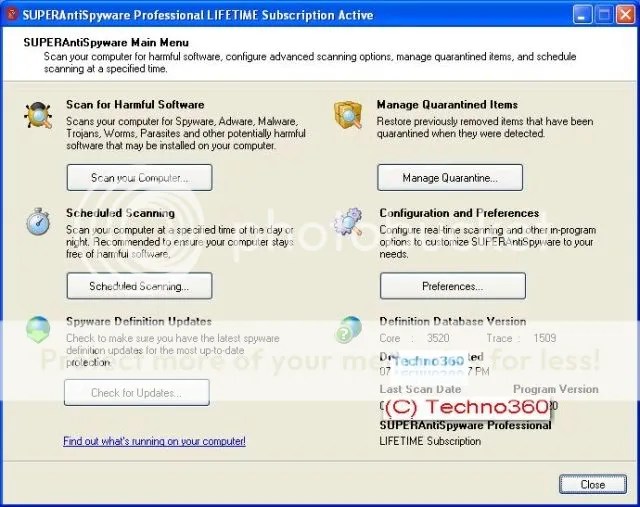Click the Definition Database Version globe icon
Viewport: 640px width, 507px height.
click(348, 329)
